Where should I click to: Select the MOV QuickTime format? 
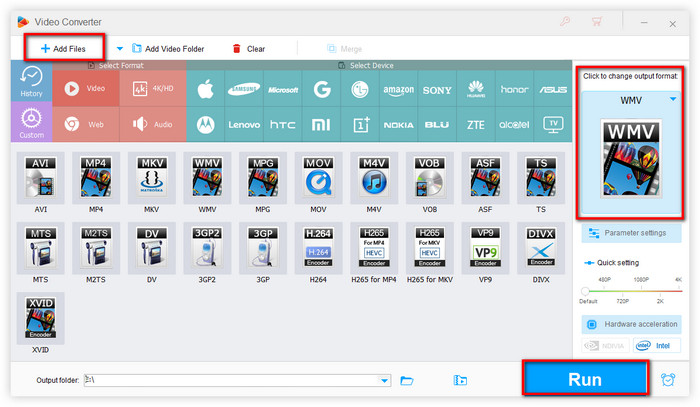(x=318, y=178)
